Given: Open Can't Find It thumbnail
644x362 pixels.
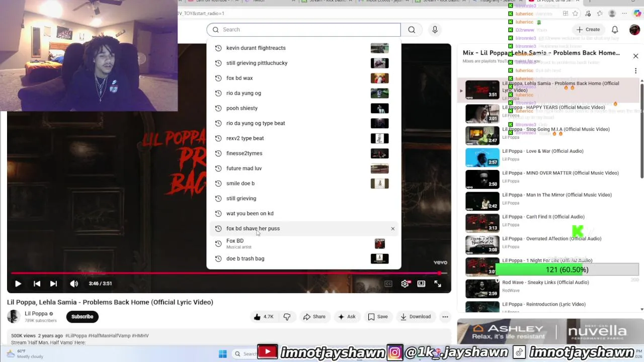Looking at the screenshot, I should (x=482, y=223).
